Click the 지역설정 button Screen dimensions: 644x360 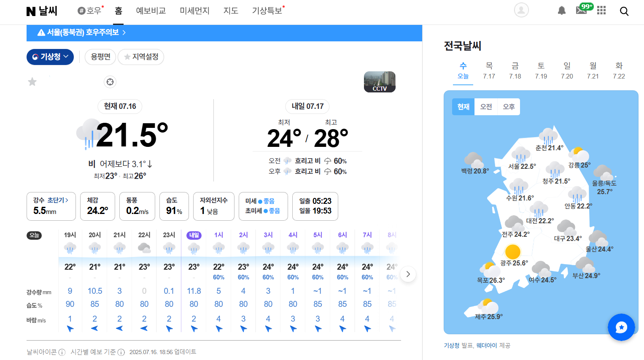(141, 57)
